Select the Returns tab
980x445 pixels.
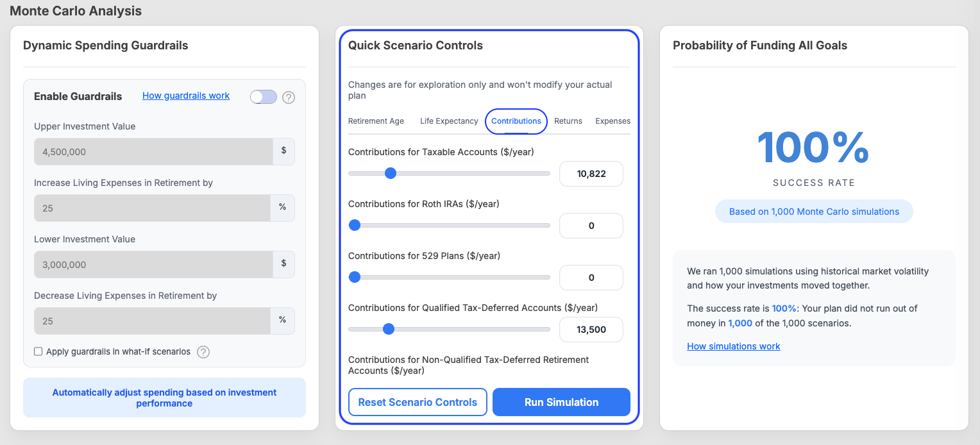[568, 121]
